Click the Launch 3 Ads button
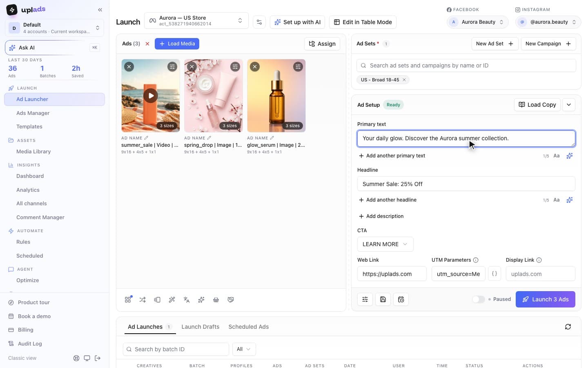Viewport: 588px width, 368px height. tap(545, 299)
